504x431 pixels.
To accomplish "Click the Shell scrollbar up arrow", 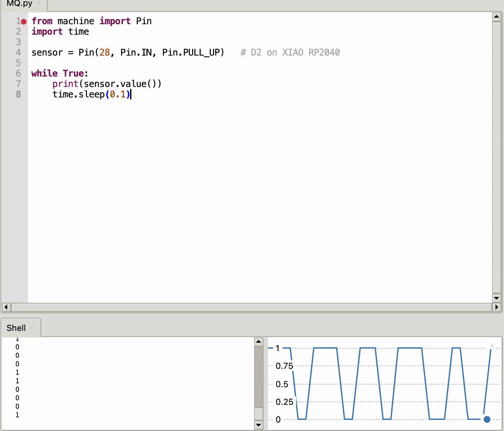I will [259, 342].
